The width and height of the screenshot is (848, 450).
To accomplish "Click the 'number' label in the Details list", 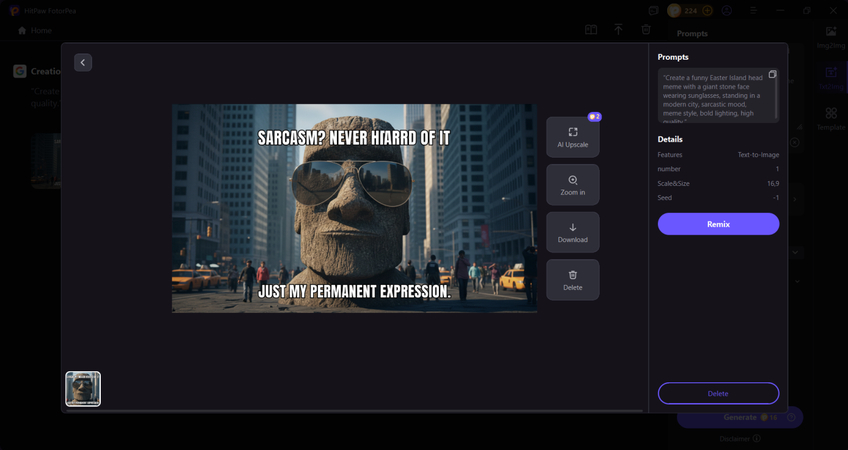I will click(x=669, y=169).
